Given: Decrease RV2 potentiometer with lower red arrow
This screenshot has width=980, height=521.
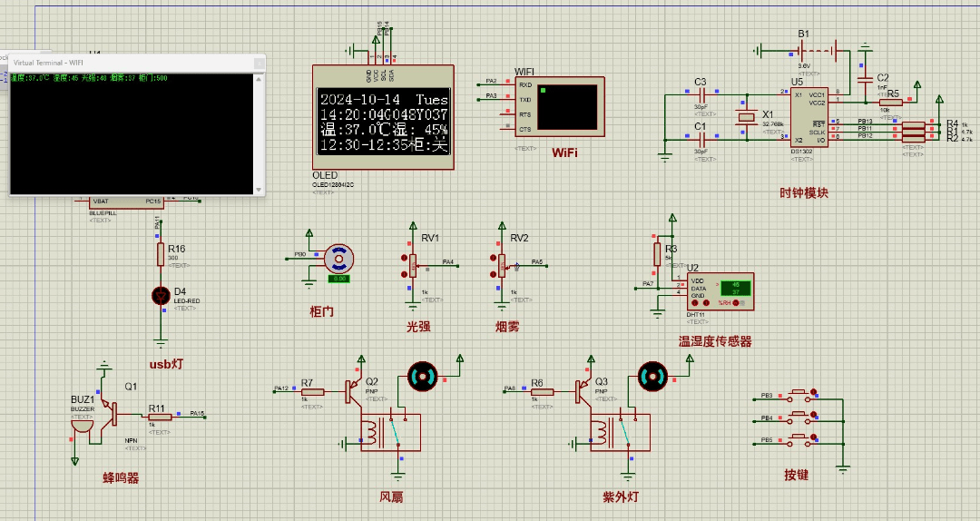Looking at the screenshot, I should coord(494,272).
